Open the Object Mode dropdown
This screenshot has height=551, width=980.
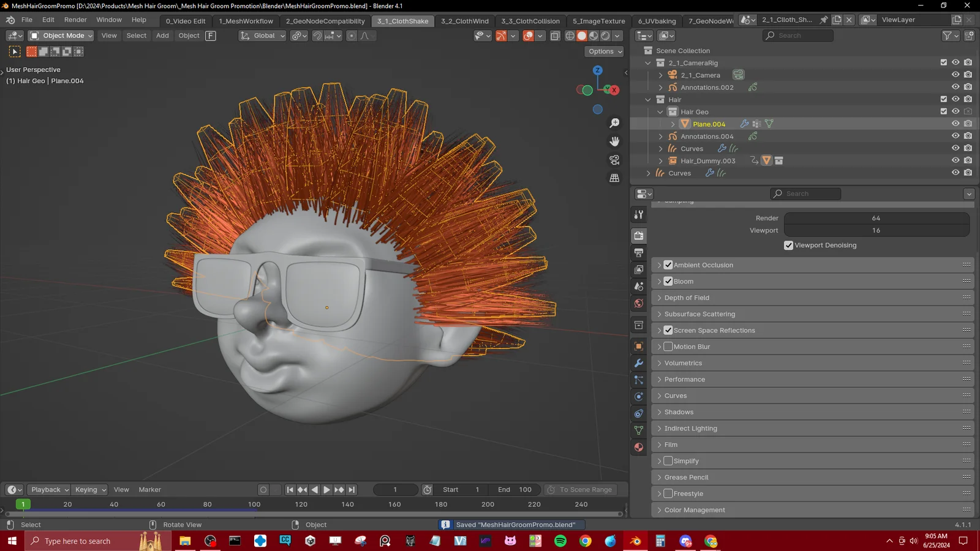[x=60, y=36]
